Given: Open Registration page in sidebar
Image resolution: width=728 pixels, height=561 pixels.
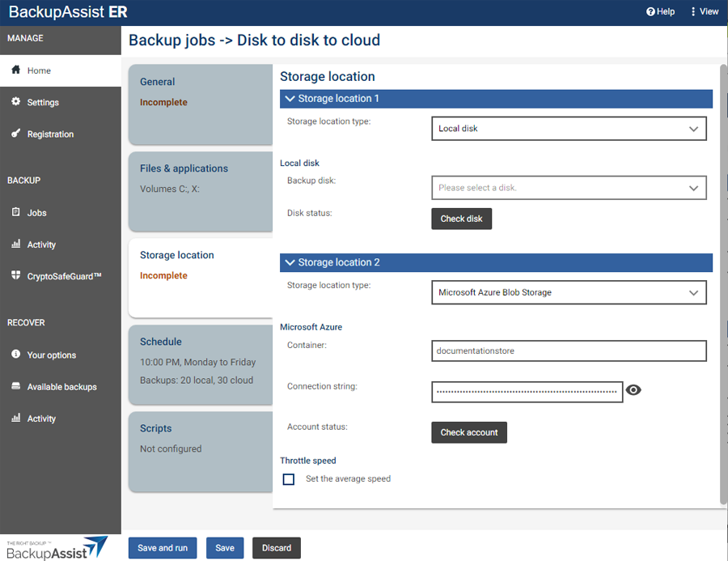Looking at the screenshot, I should (61, 134).
